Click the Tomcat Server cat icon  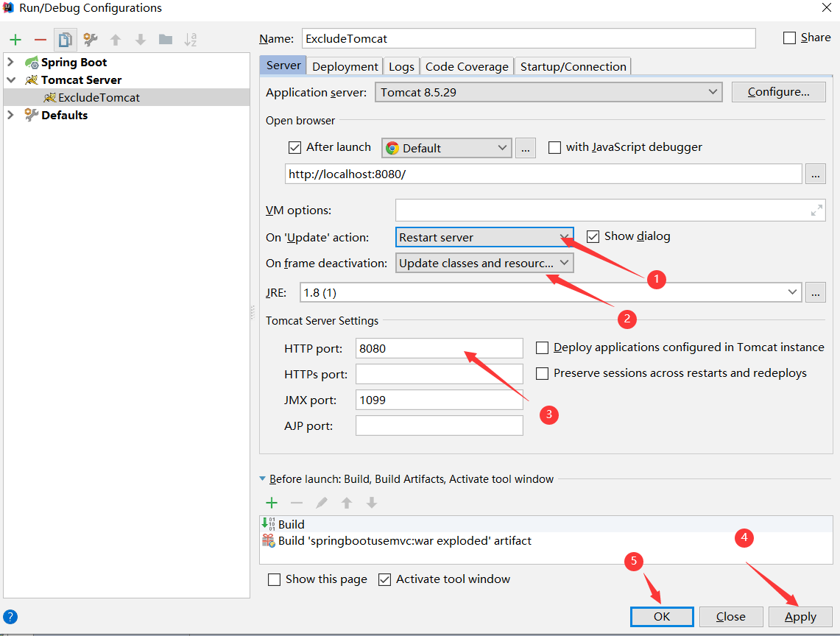point(32,79)
